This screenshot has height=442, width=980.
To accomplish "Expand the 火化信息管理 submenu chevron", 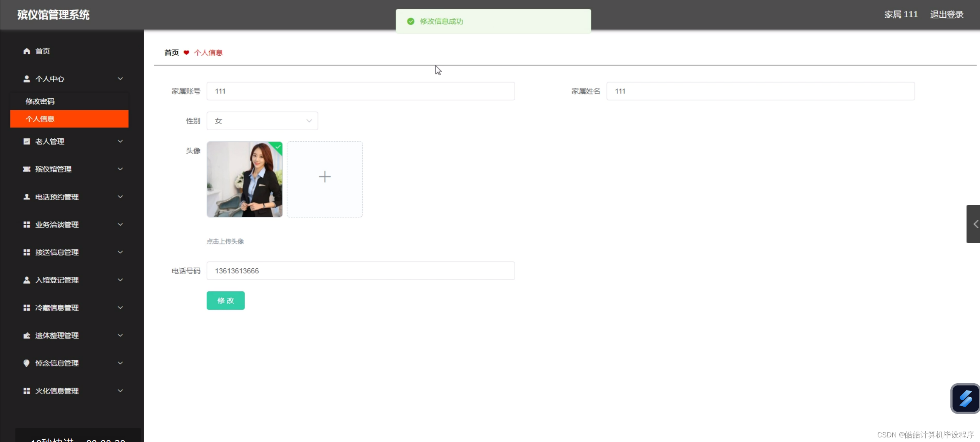I will tap(120, 391).
